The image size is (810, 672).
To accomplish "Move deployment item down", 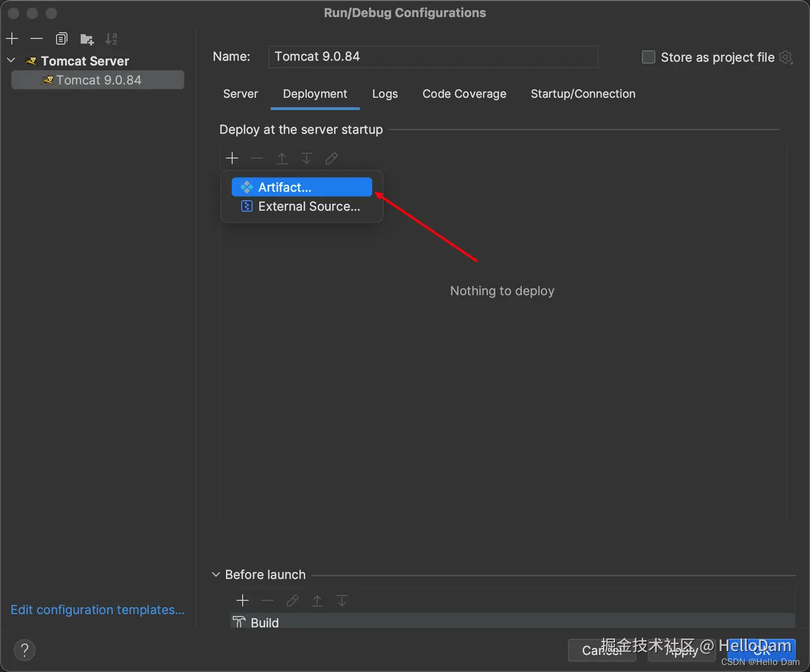I will pos(307,158).
